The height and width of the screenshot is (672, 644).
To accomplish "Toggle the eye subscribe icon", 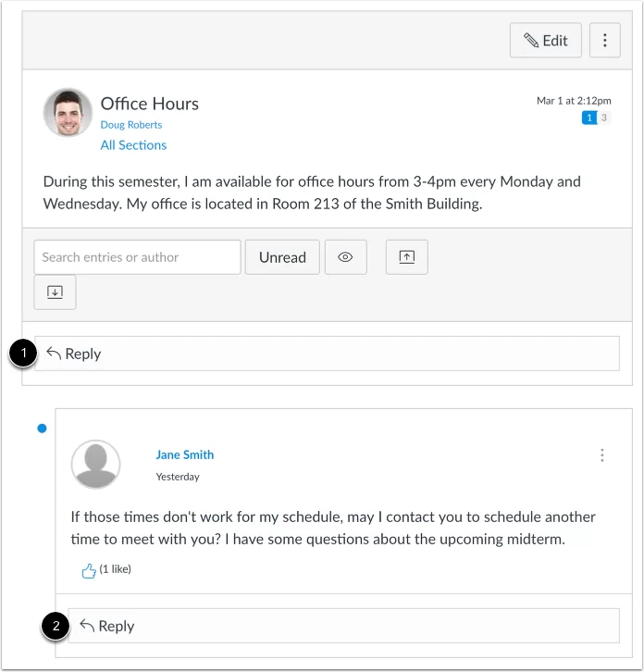I will (x=345, y=257).
